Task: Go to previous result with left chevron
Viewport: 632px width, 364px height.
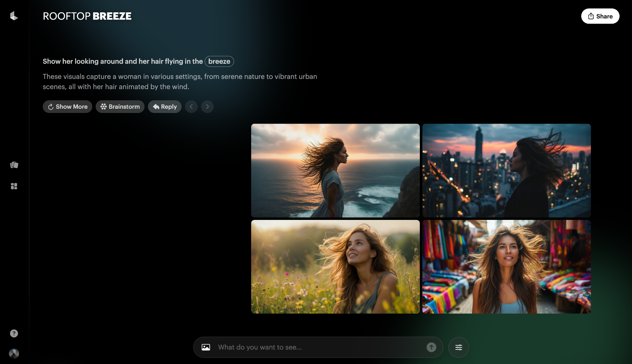Action: point(191,107)
